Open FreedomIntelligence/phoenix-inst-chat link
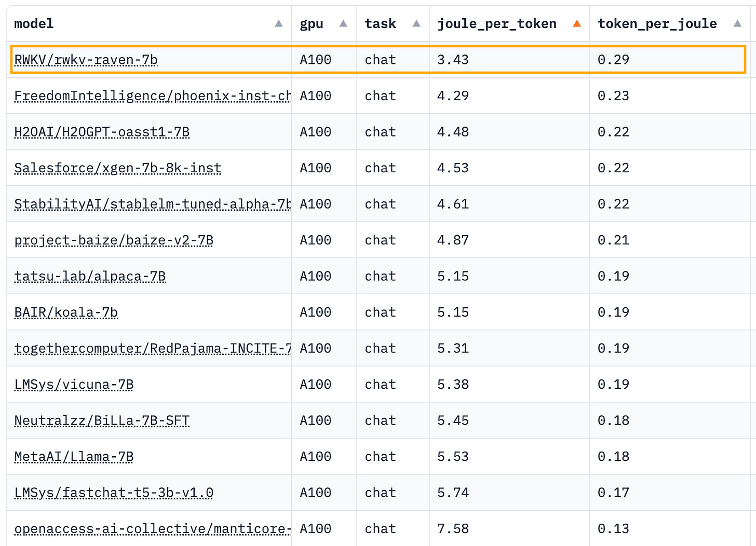The height and width of the screenshot is (546, 756). tap(153, 96)
